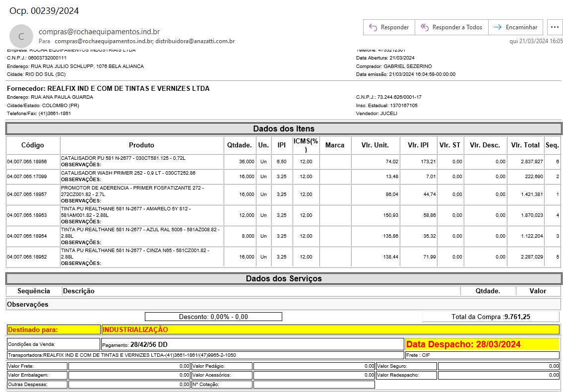Viewport: 563px width, 392px height.
Task: Click the sender avatar circle 'C'
Action: coord(21,36)
